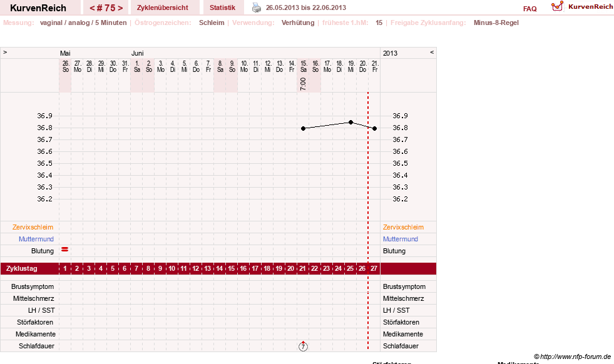
Task: Click the 36.2 value on right axis
Action: [x=400, y=199]
